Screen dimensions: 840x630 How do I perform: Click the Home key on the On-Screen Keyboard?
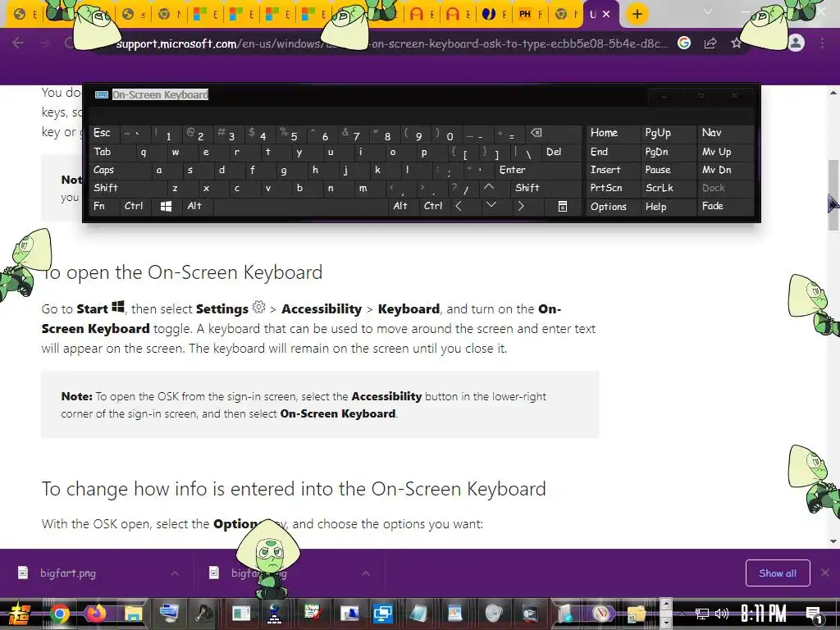pyautogui.click(x=613, y=133)
